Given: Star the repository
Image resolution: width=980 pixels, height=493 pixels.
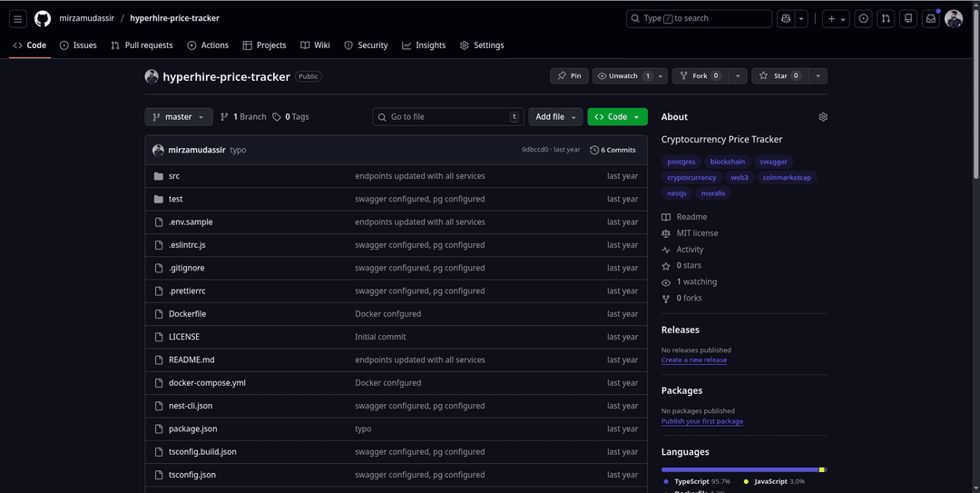Looking at the screenshot, I should [780, 75].
